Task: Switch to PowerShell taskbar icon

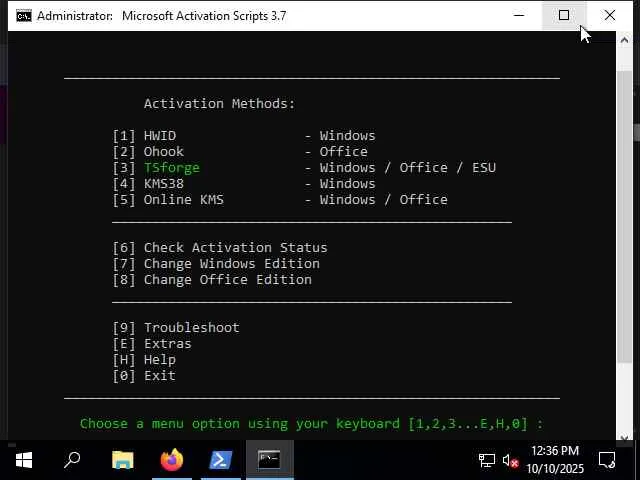Action: (221, 460)
